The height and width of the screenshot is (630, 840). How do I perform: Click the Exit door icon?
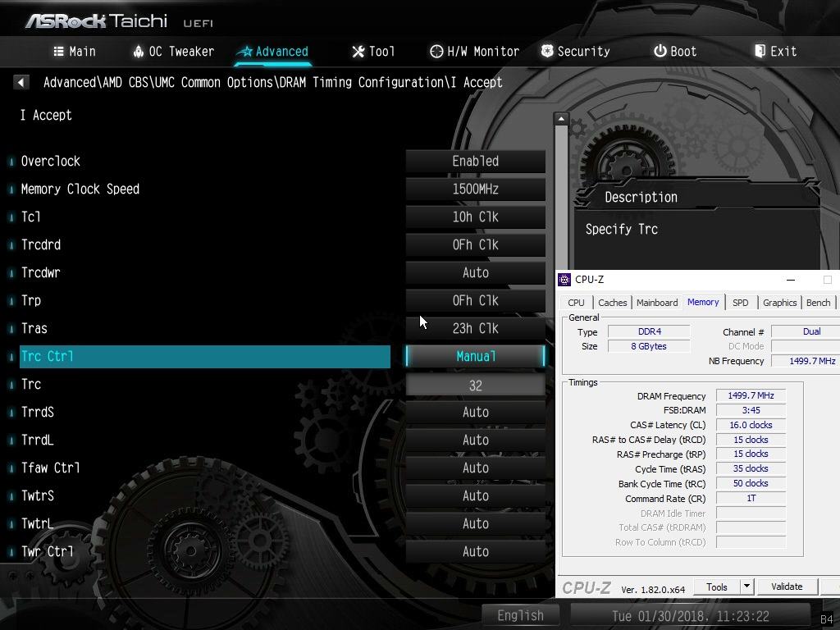click(x=760, y=52)
